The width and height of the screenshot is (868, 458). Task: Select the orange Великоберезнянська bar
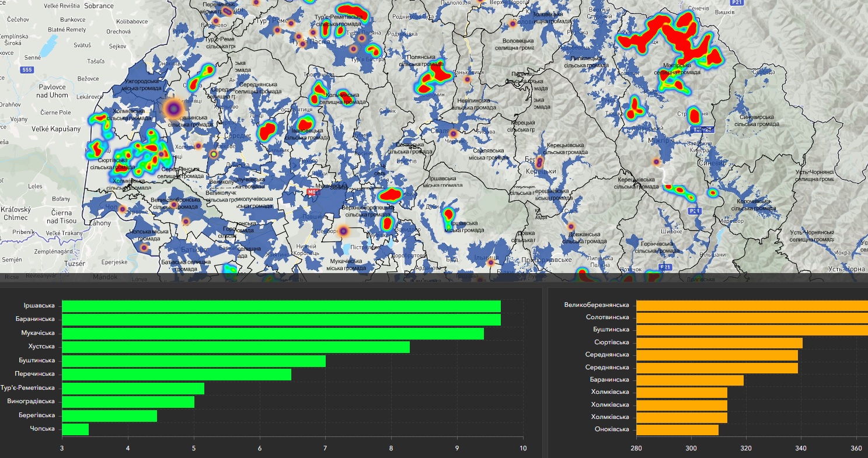[x=752, y=305]
